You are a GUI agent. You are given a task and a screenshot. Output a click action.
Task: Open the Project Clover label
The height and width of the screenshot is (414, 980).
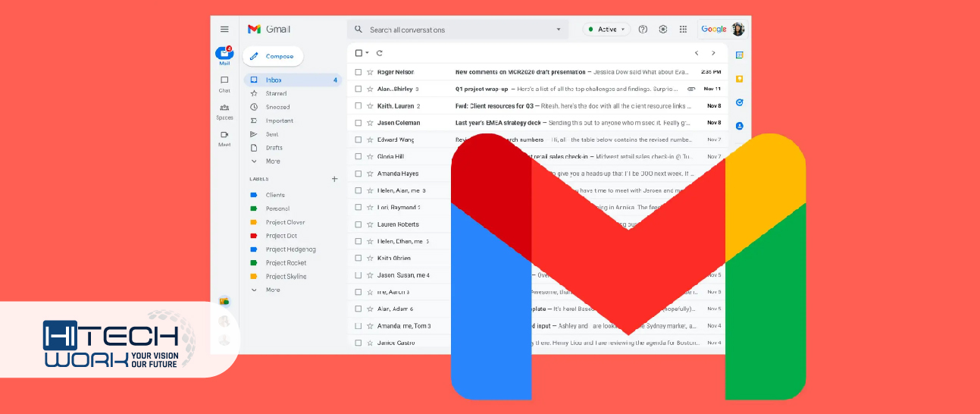(285, 222)
